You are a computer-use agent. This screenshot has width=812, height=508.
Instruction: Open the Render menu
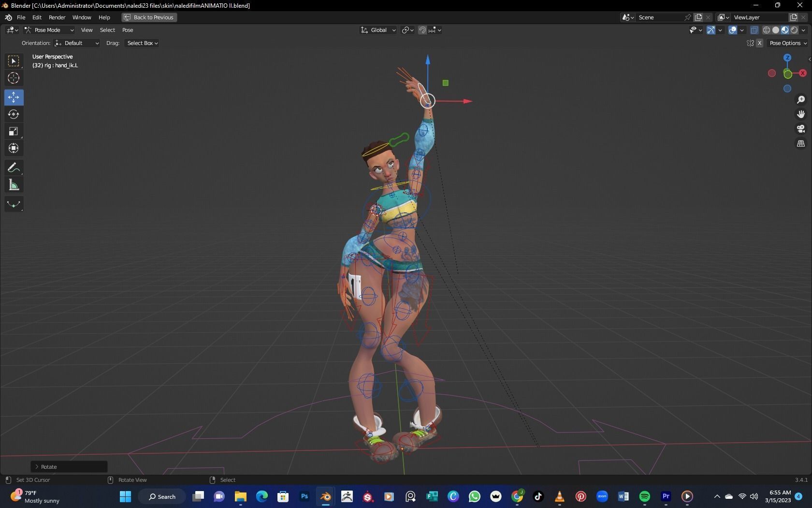(x=57, y=17)
